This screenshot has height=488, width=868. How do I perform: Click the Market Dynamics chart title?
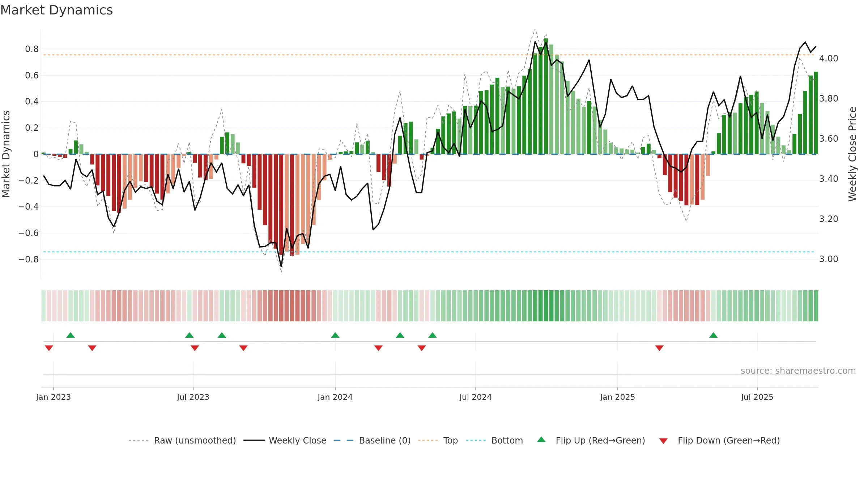pyautogui.click(x=56, y=10)
